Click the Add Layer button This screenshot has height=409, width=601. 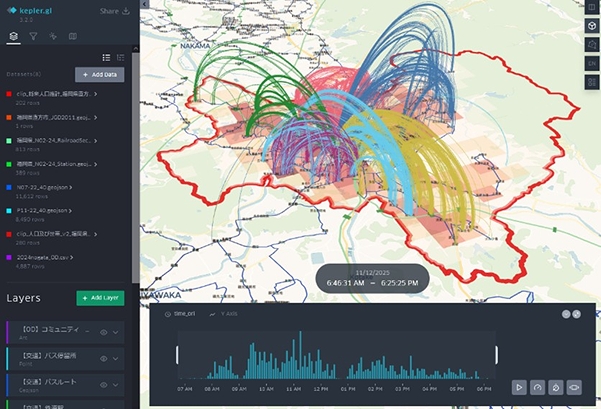pos(100,298)
